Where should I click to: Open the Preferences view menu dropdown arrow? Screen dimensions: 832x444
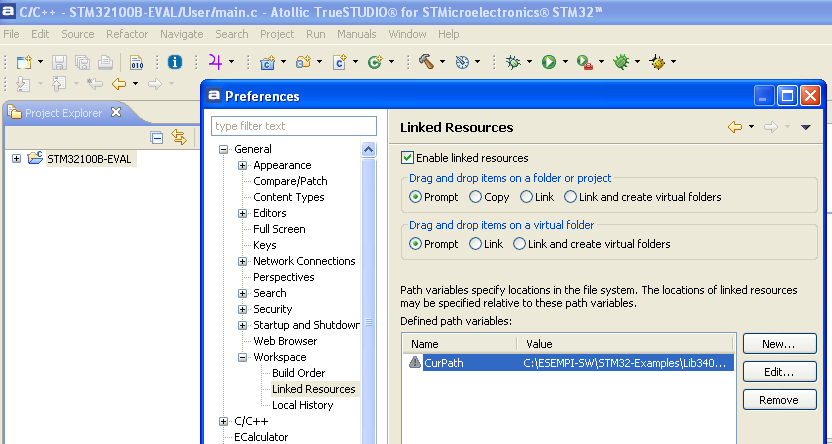pos(805,127)
